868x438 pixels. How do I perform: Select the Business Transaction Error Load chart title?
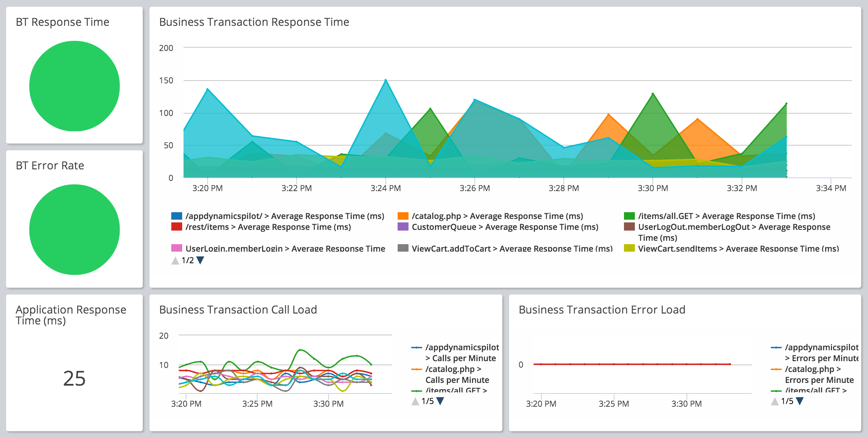(602, 309)
